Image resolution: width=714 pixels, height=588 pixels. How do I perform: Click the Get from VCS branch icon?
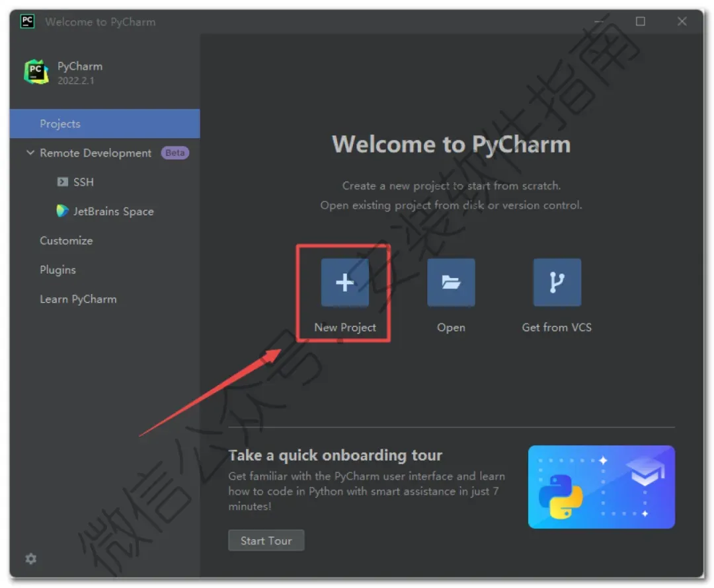click(x=557, y=283)
